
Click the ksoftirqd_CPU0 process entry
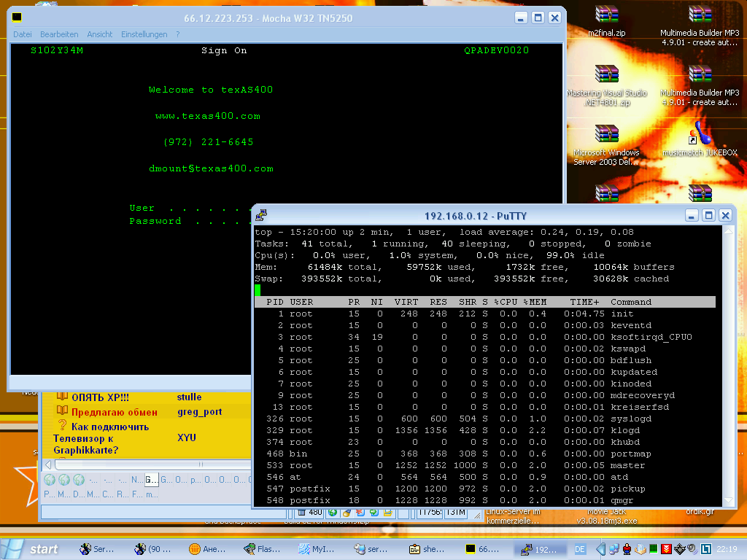coord(651,337)
